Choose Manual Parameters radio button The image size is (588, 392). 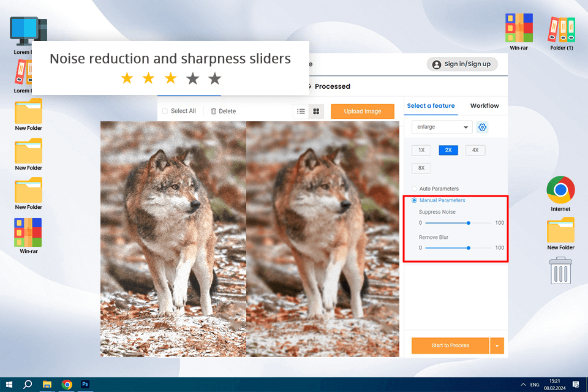tap(414, 200)
